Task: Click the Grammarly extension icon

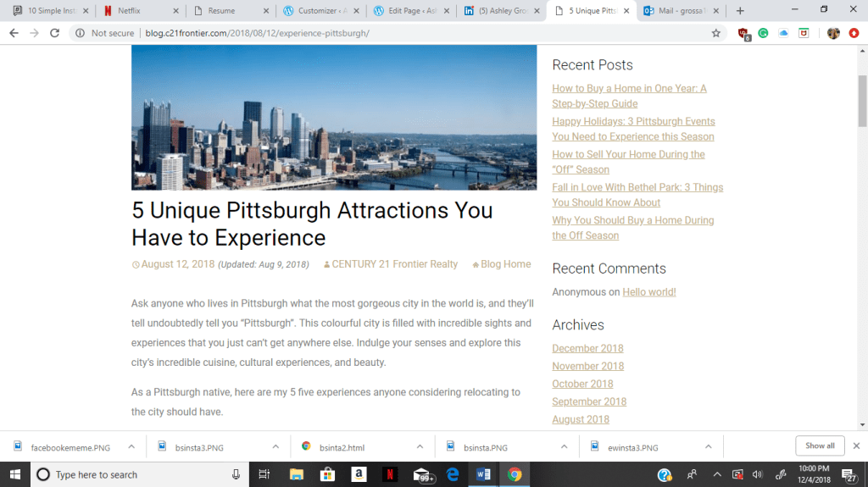Action: point(764,33)
